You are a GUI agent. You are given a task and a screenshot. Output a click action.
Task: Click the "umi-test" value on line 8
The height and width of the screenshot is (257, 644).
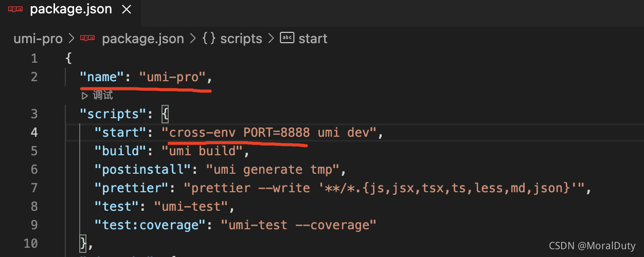coord(191,207)
